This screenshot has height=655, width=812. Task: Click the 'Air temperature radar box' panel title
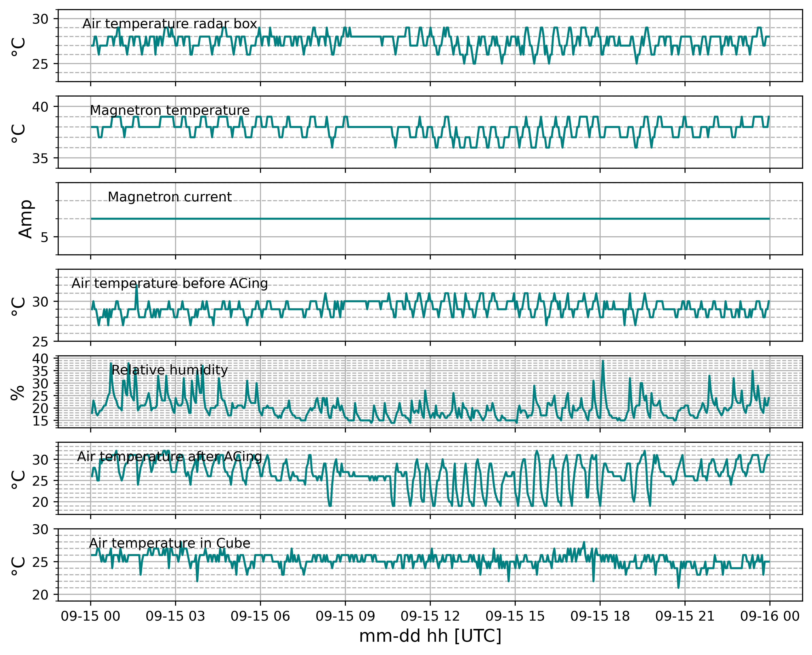170,24
